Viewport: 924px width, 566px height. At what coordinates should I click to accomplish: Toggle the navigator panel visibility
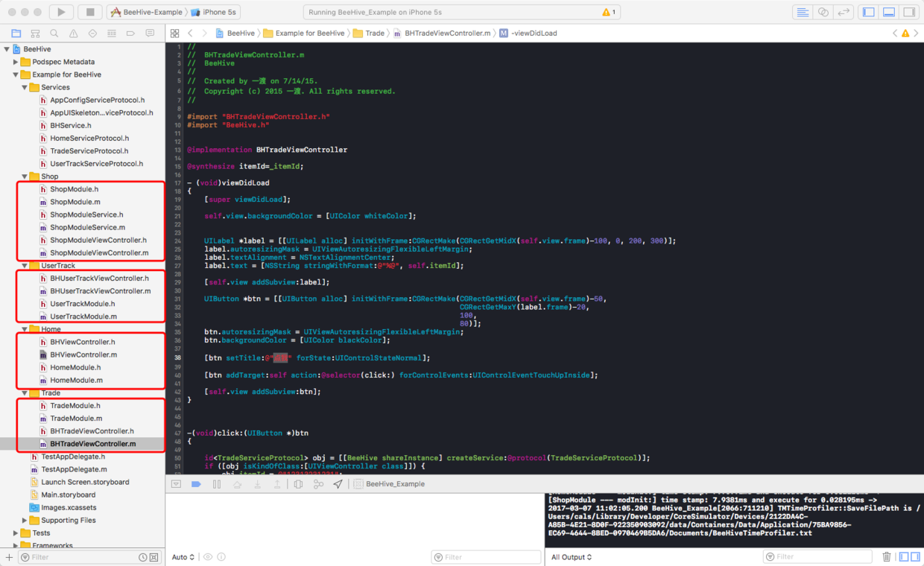[x=868, y=12]
